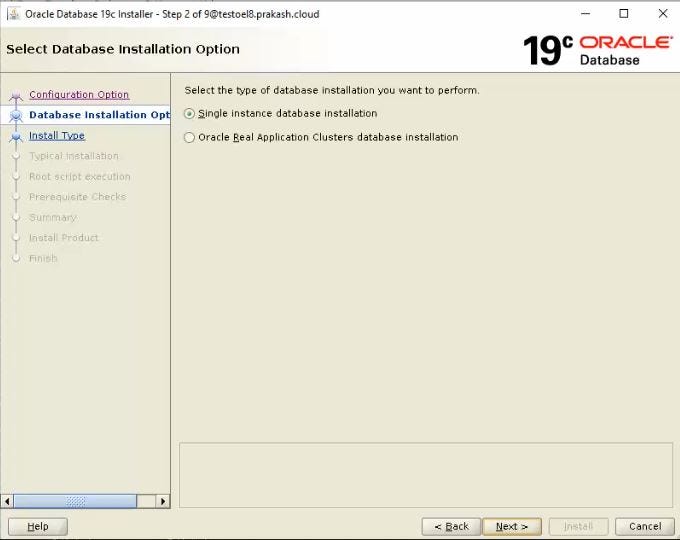Click the Database Installation Option step marker icon

click(16, 115)
